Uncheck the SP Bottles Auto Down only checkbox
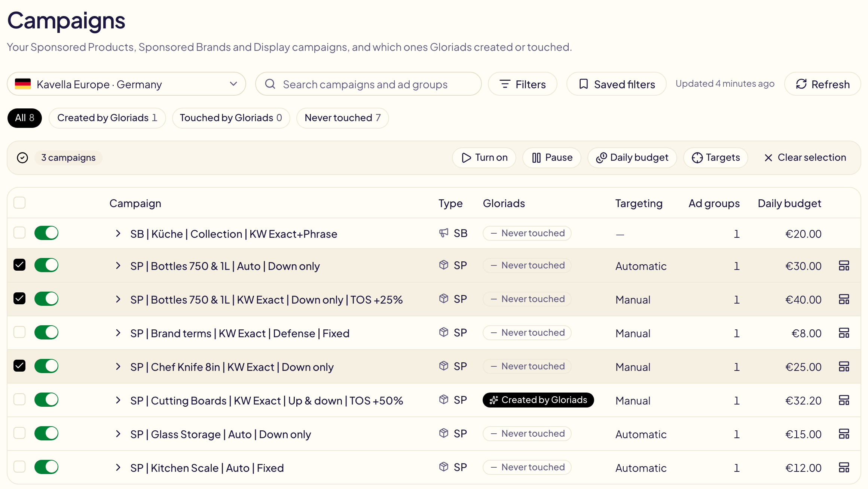 click(x=19, y=265)
